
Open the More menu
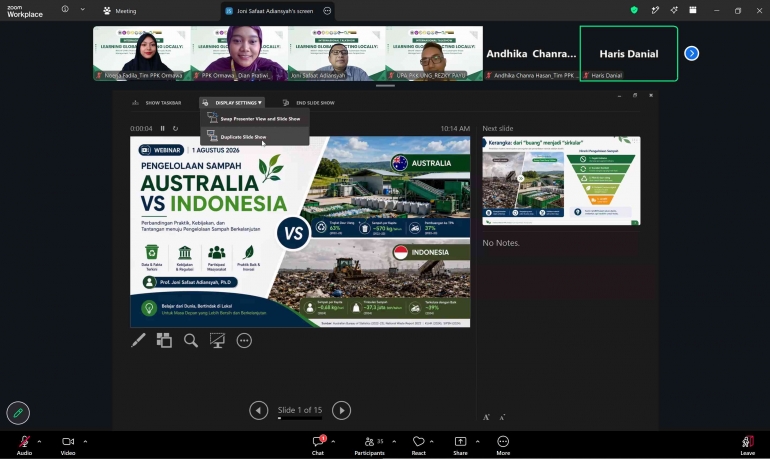click(x=503, y=445)
